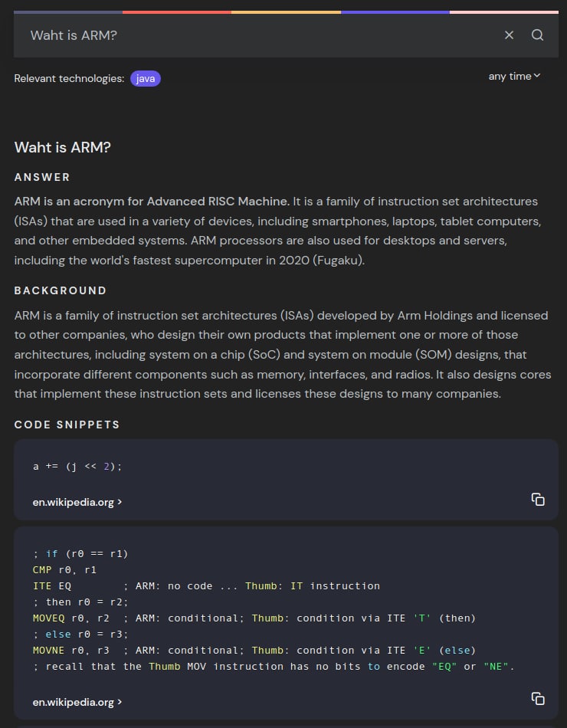
Task: Copy the ARM assembly code snippet
Action: (x=538, y=698)
